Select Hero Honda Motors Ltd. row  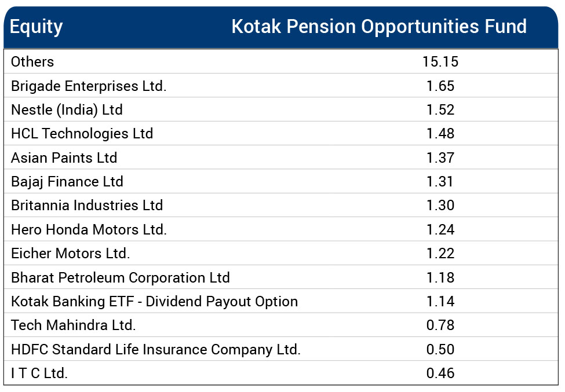click(x=89, y=230)
